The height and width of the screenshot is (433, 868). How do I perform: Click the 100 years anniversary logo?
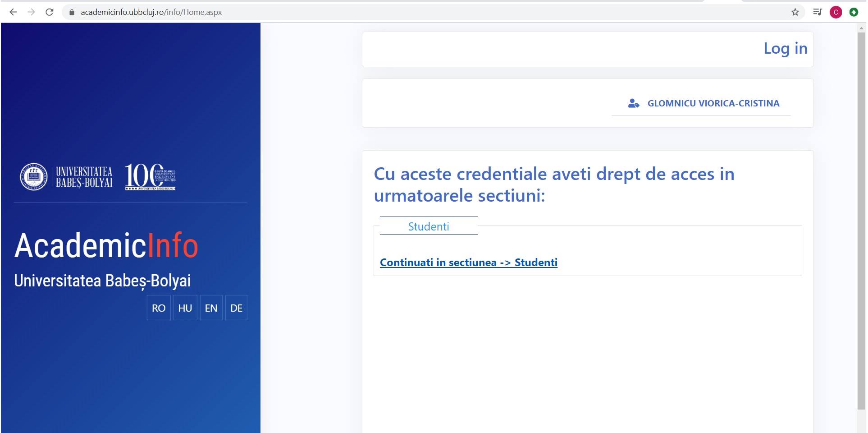pyautogui.click(x=150, y=176)
